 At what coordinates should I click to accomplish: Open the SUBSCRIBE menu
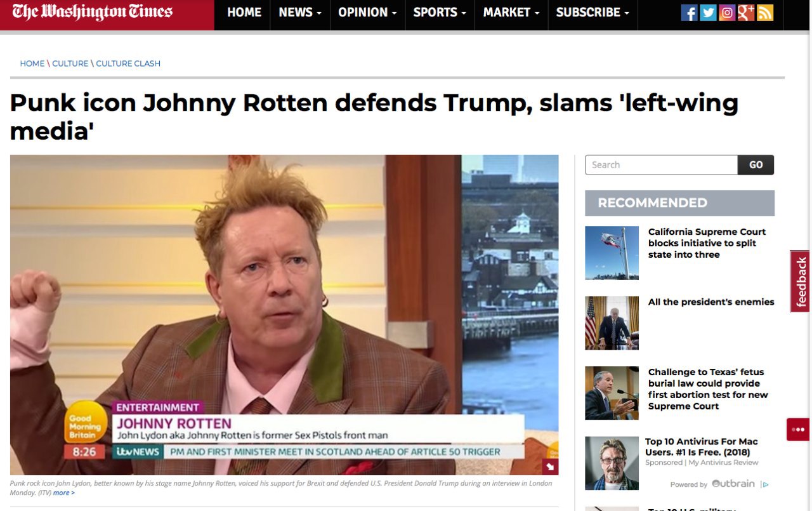point(593,13)
